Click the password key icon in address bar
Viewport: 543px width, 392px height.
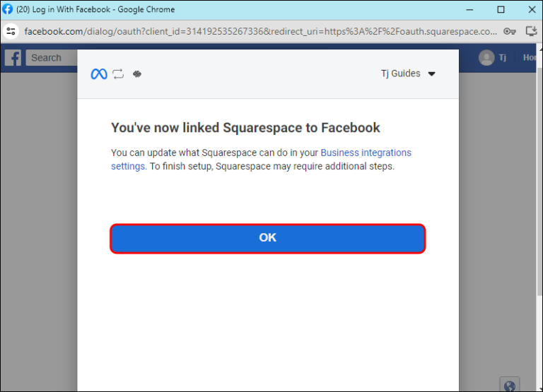point(509,31)
